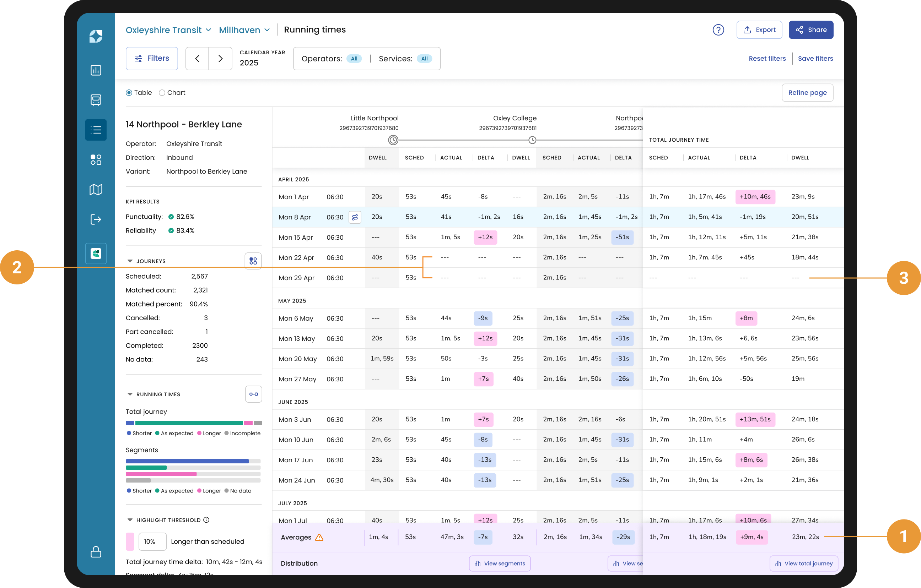This screenshot has width=921, height=588.
Task: Switch to Chart view radio button
Action: click(162, 93)
